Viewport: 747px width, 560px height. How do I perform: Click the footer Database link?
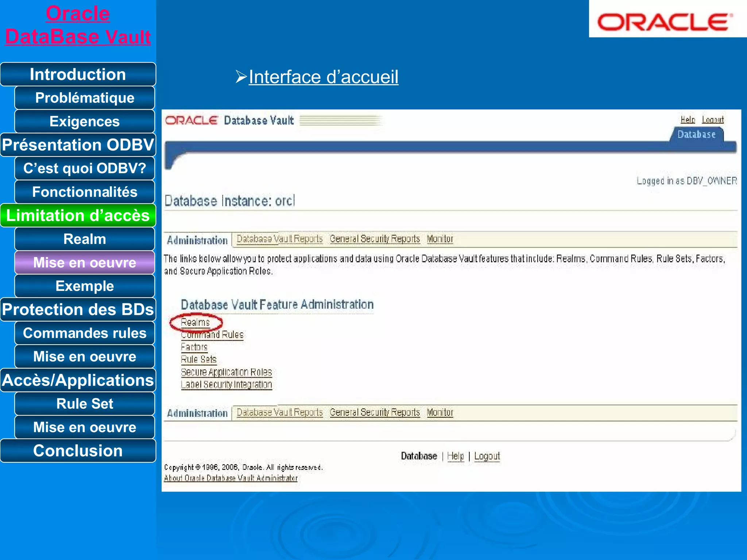coord(419,456)
